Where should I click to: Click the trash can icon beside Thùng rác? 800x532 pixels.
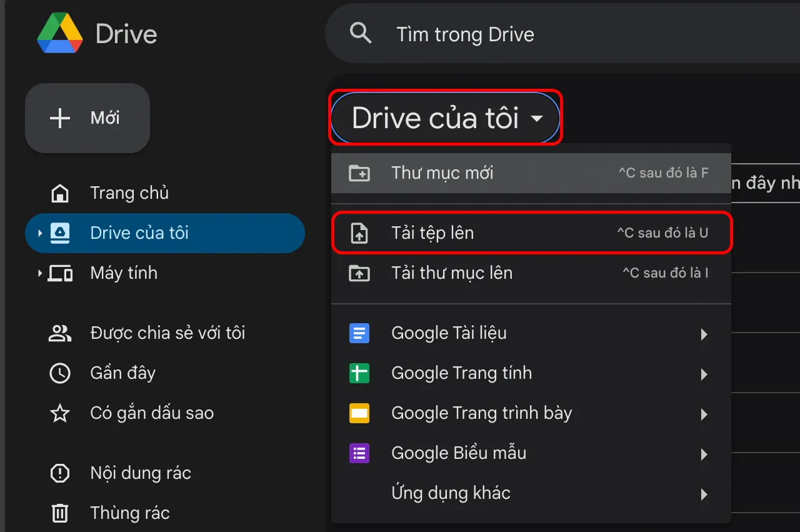pyautogui.click(x=59, y=513)
